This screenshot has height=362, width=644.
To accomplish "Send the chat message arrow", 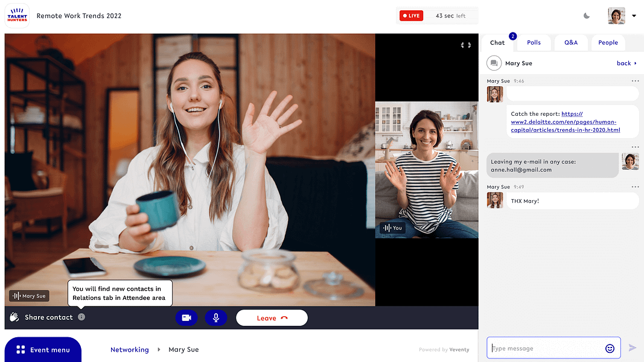I will (x=632, y=348).
